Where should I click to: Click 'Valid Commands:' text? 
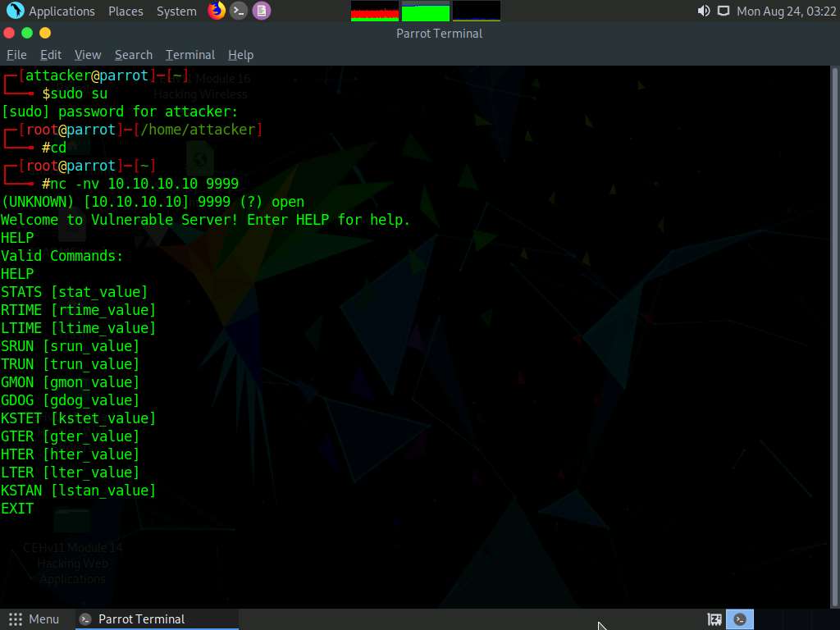click(62, 256)
